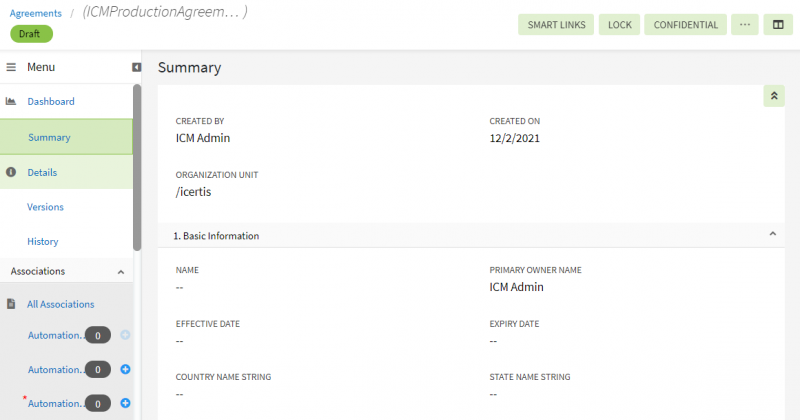
Task: Collapse the Basic Information section
Action: (x=772, y=234)
